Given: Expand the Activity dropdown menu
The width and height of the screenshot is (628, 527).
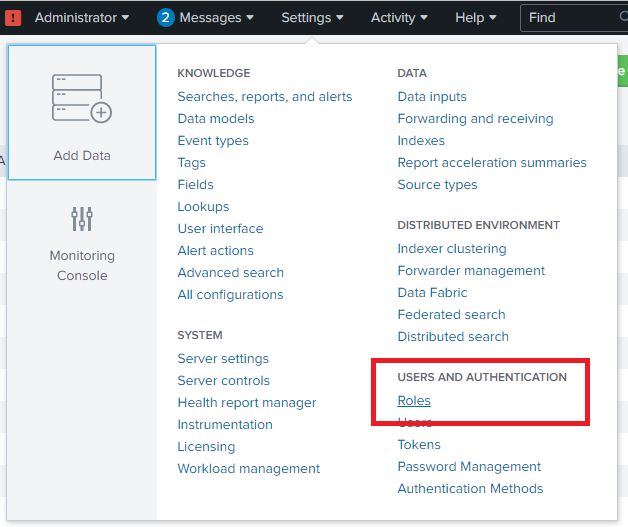Looking at the screenshot, I should [399, 17].
